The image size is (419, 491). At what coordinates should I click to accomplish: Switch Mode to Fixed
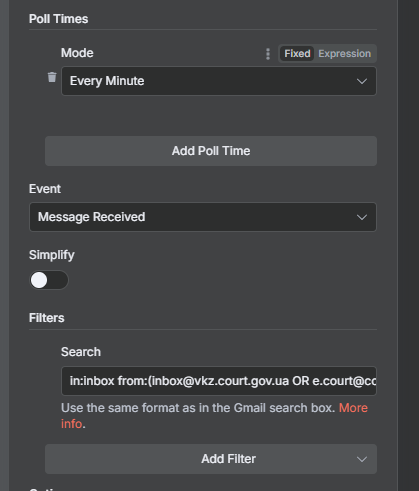point(297,54)
